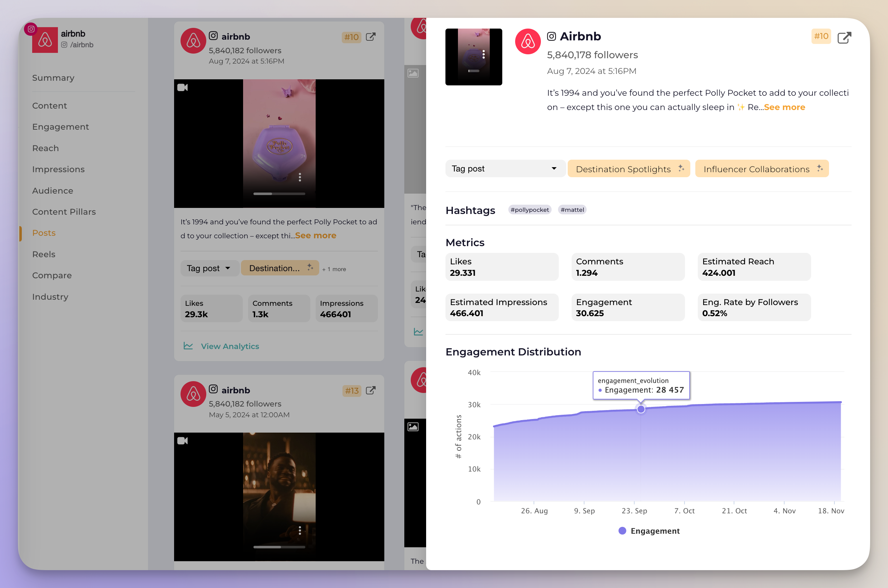The image size is (888, 588).
Task: Click View Analytics link on post card
Action: click(230, 346)
